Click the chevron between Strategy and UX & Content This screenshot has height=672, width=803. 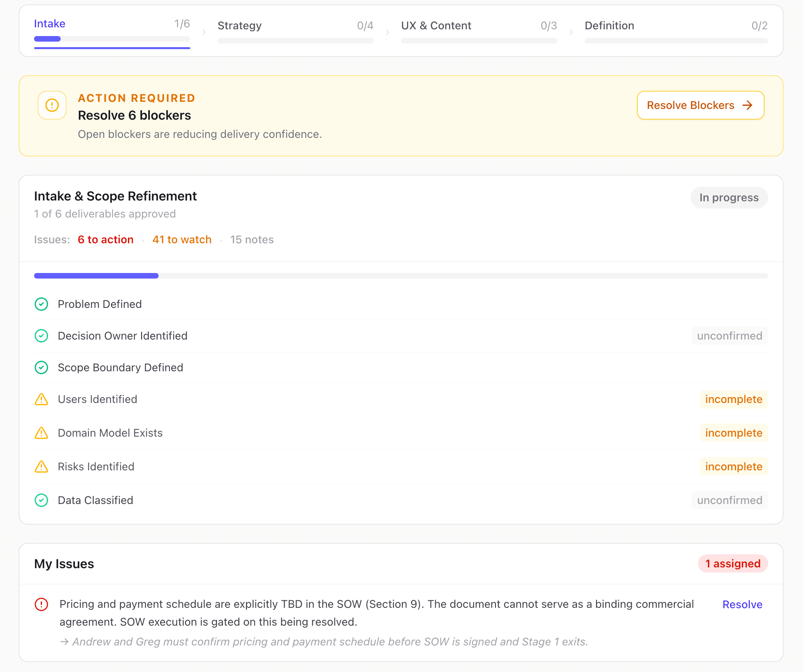click(387, 32)
